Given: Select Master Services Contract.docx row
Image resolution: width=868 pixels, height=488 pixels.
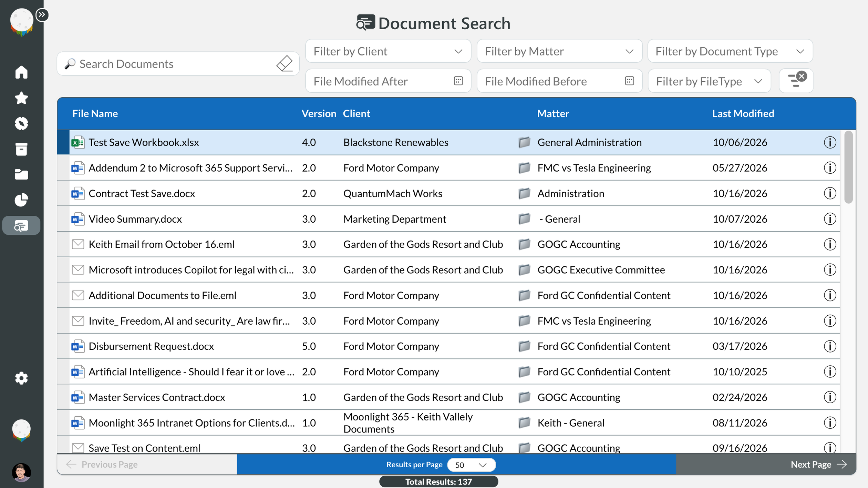Looking at the screenshot, I should coord(448,397).
